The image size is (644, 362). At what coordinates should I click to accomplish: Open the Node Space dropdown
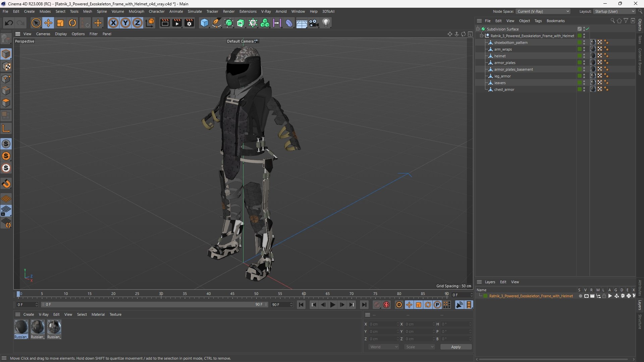click(543, 11)
